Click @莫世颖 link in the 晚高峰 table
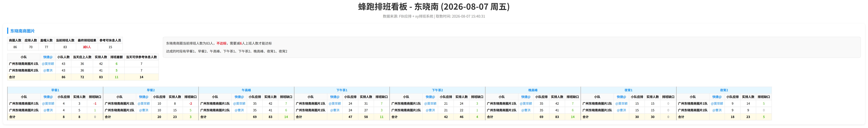This screenshot has height=128, width=868. (526, 104)
